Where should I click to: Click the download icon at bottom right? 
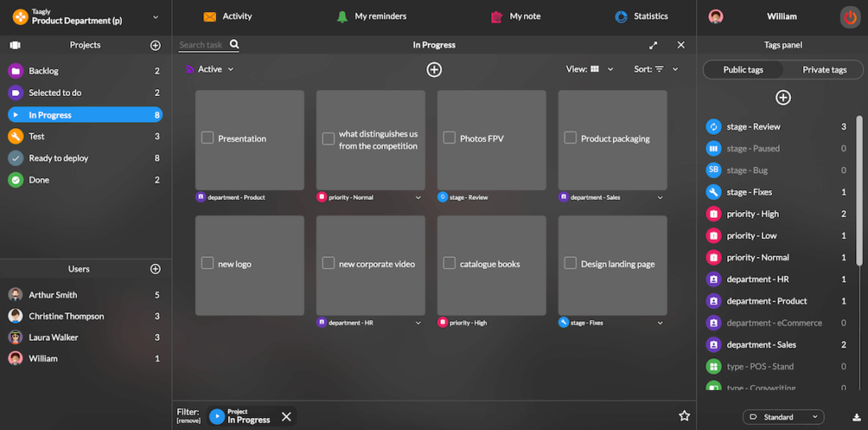click(x=856, y=417)
